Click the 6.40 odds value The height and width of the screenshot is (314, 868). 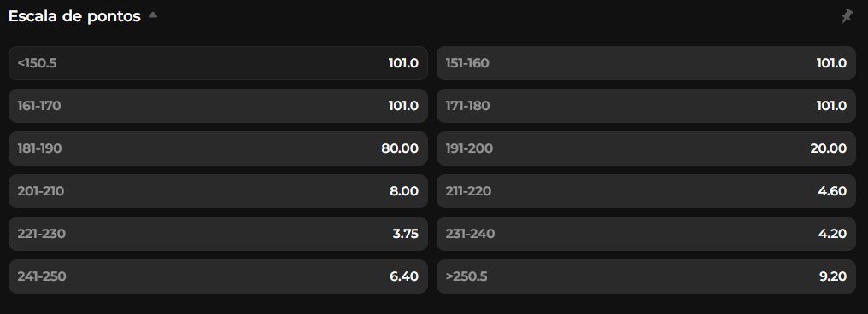404,276
